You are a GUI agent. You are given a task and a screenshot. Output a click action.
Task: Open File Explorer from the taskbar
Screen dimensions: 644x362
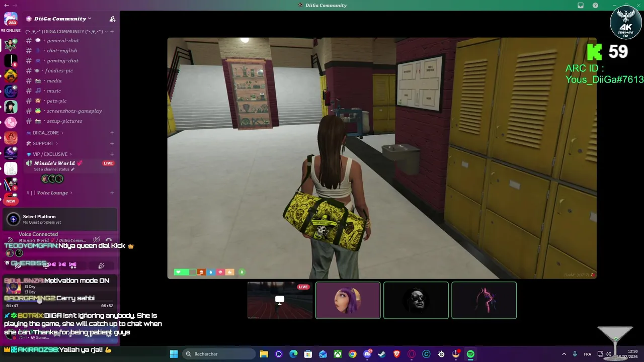(x=264, y=354)
